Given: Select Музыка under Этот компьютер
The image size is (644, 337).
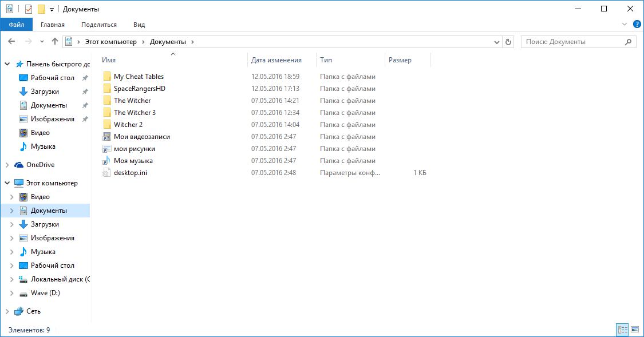Looking at the screenshot, I should point(43,252).
